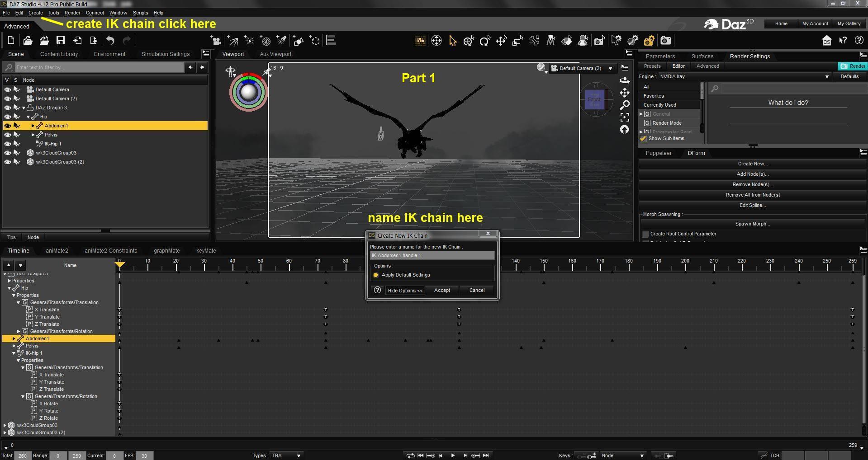Click the New Scene file icon
The height and width of the screenshot is (460, 868).
(x=11, y=41)
